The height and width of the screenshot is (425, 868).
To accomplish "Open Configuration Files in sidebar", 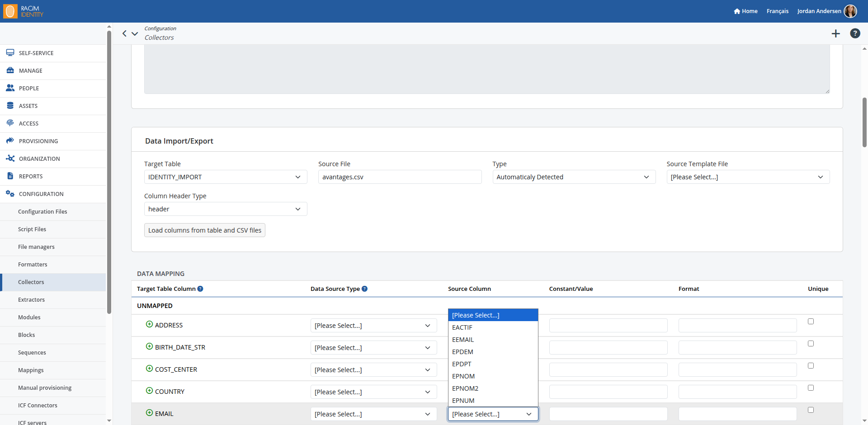I will point(42,212).
